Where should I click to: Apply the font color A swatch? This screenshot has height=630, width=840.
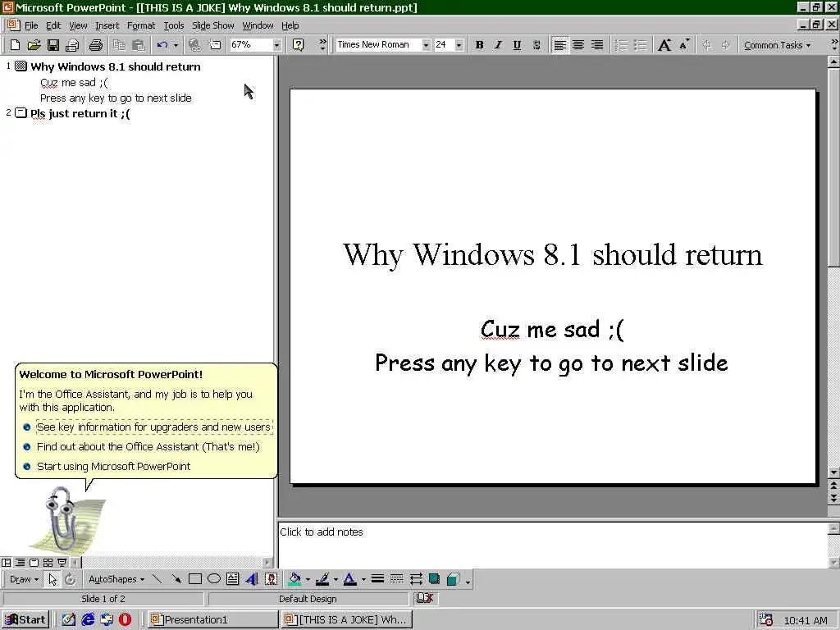tap(349, 579)
